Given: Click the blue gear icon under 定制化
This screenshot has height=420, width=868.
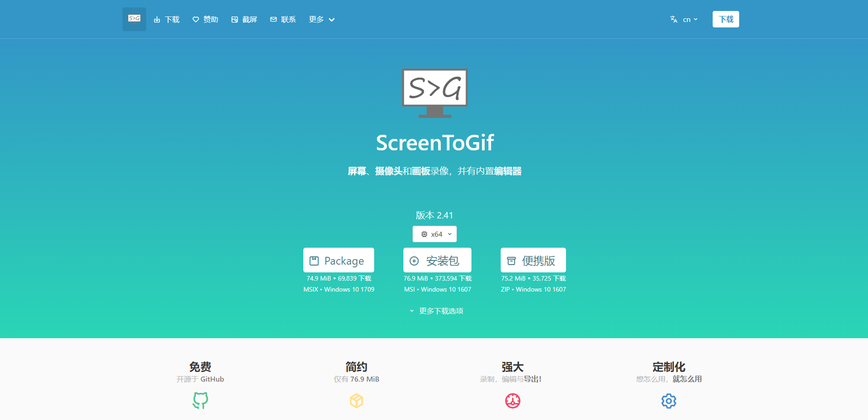Looking at the screenshot, I should (x=669, y=401).
